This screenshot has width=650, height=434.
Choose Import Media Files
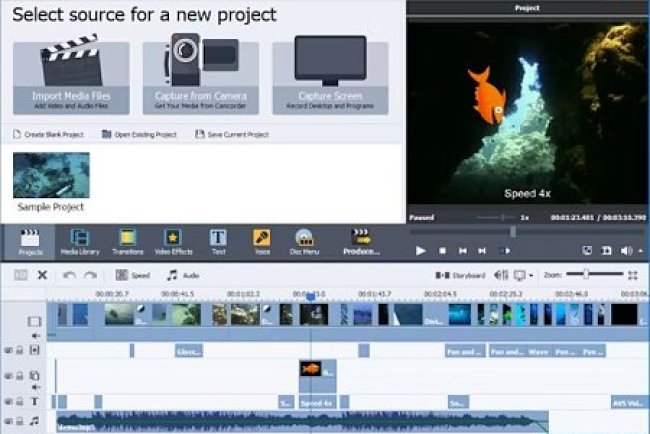point(71,78)
